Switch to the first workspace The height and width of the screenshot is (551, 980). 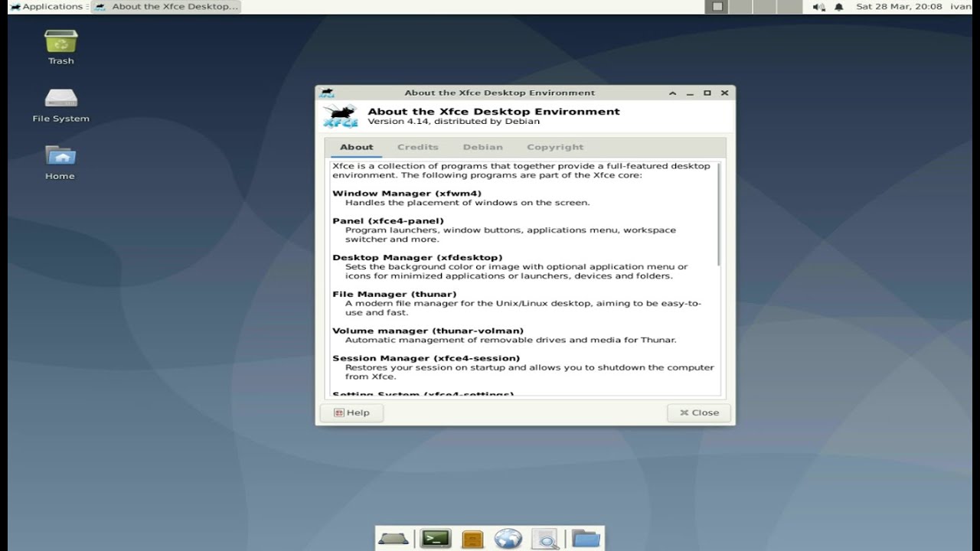click(717, 7)
